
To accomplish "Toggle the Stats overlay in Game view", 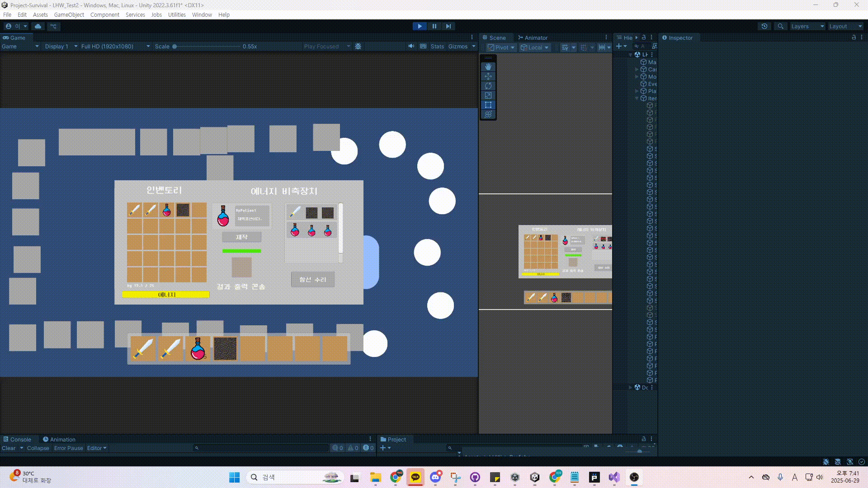I will [437, 46].
